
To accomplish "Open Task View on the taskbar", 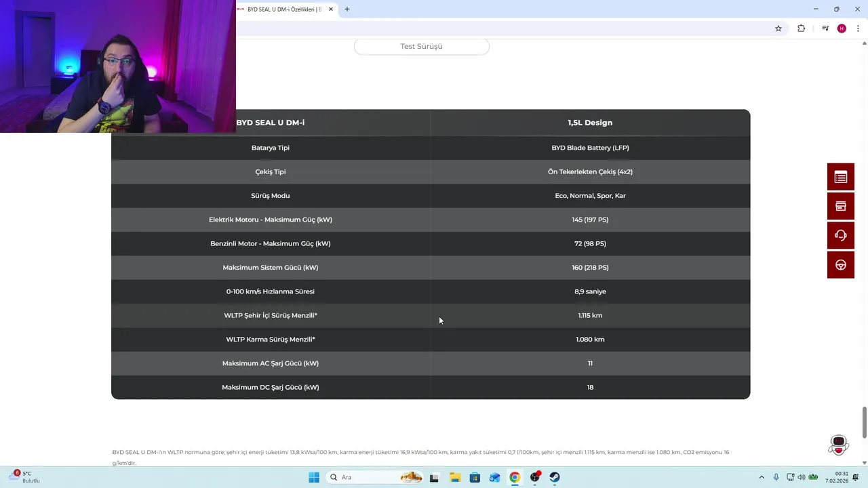I will 434,477.
